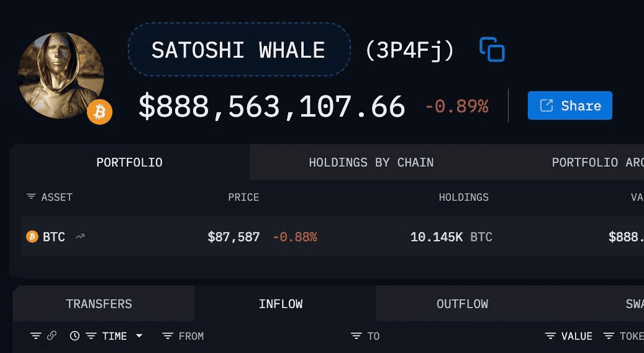Click the SATOSHI WHALE entity label
The image size is (644, 353).
[x=238, y=50]
